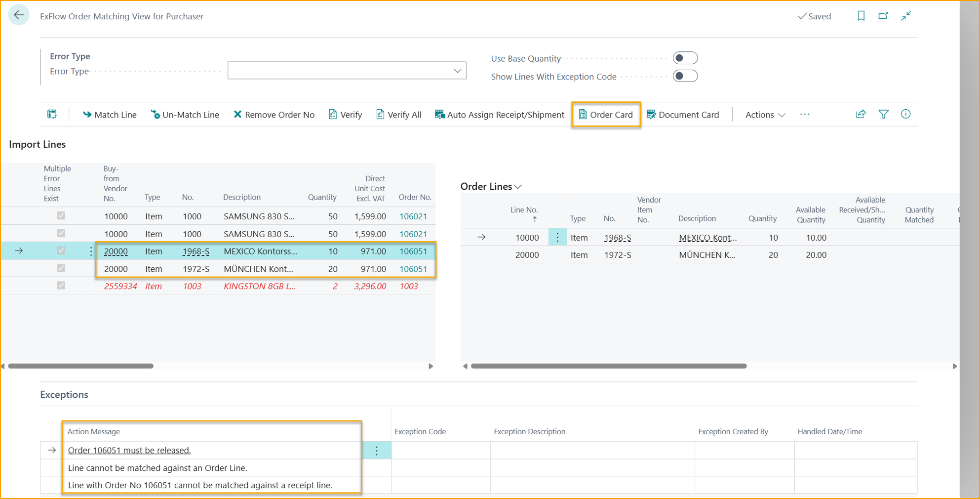Enable Show Lines With Exception Code
Image resolution: width=980 pixels, height=499 pixels.
pyautogui.click(x=685, y=76)
